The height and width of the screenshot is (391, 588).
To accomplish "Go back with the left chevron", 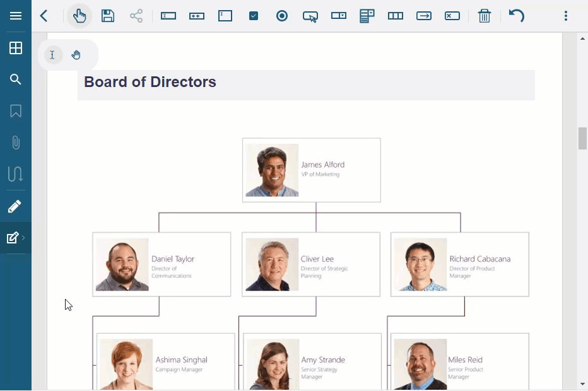I will [44, 16].
